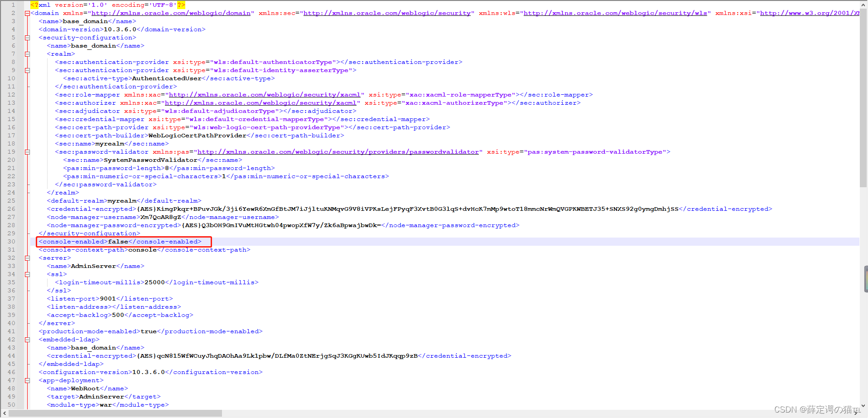Click the credential-encrypted AES string on line 26
Viewport: 868px width, 418px height.
(x=408, y=209)
